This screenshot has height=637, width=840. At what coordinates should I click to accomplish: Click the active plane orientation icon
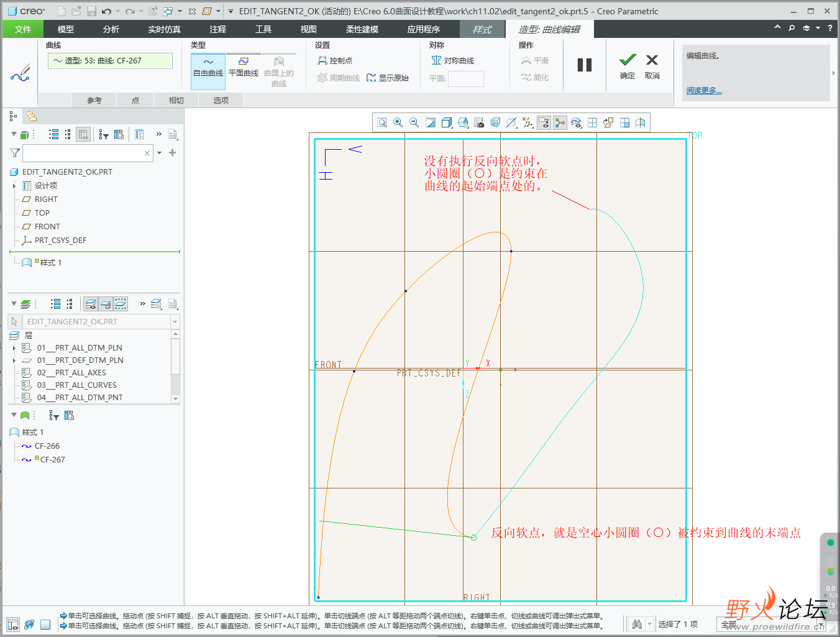[x=608, y=122]
